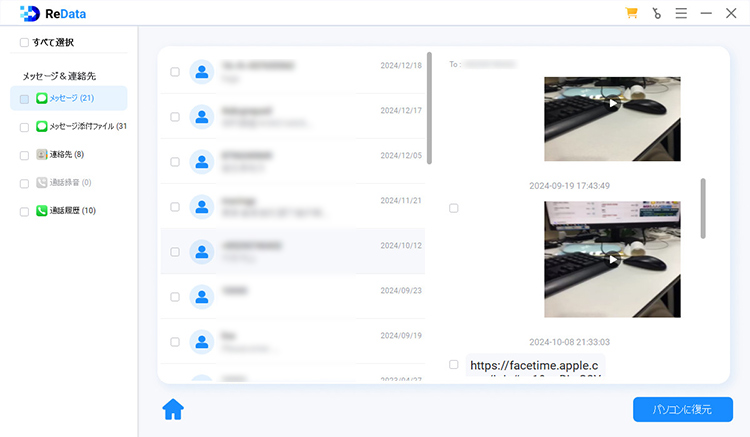Check the メッセージ添付ファイル checkbox

point(24,127)
